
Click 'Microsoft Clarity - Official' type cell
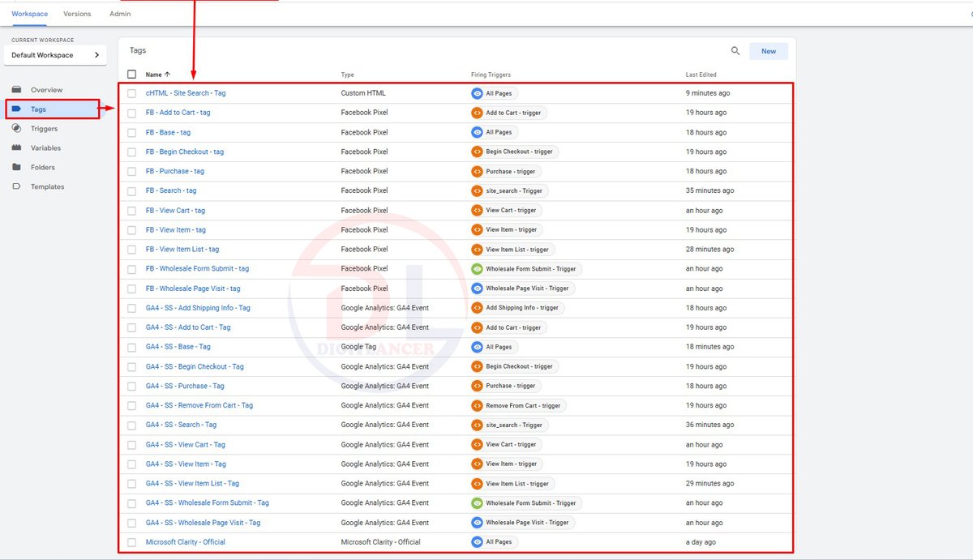click(x=381, y=542)
